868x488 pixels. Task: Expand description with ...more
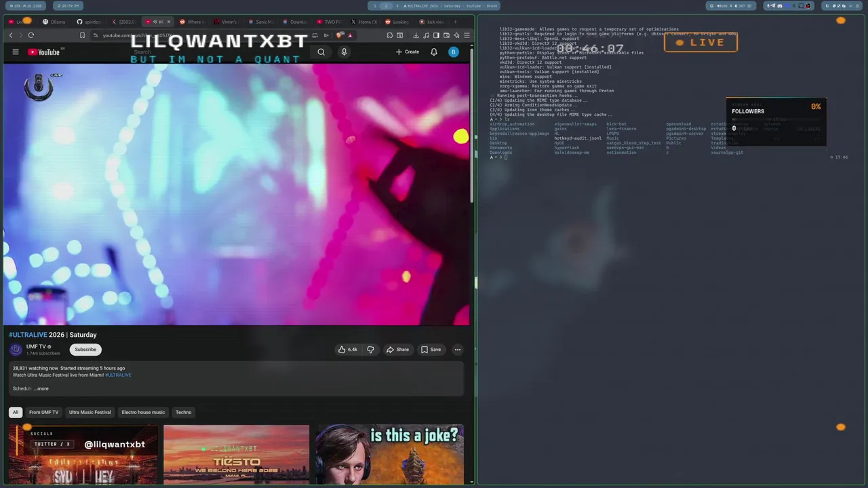coord(41,388)
